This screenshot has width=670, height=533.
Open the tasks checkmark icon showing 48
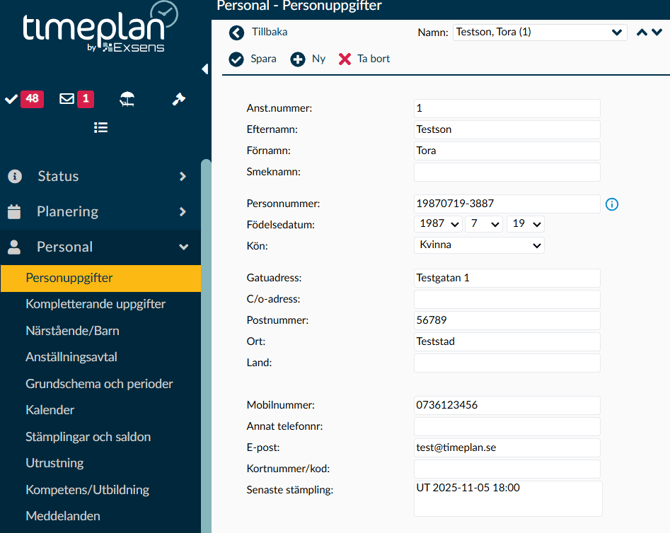[23, 99]
